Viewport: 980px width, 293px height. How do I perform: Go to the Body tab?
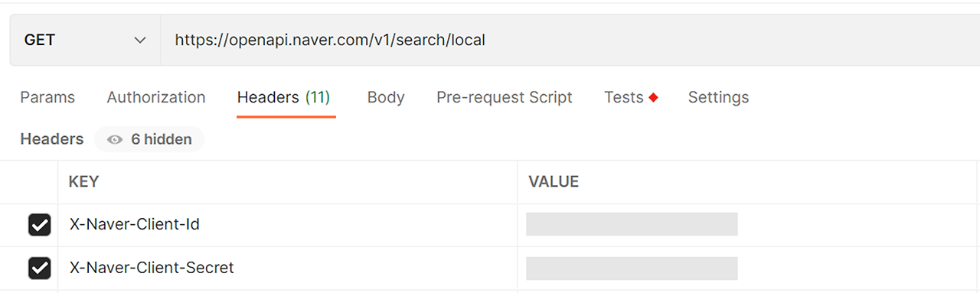[x=386, y=97]
